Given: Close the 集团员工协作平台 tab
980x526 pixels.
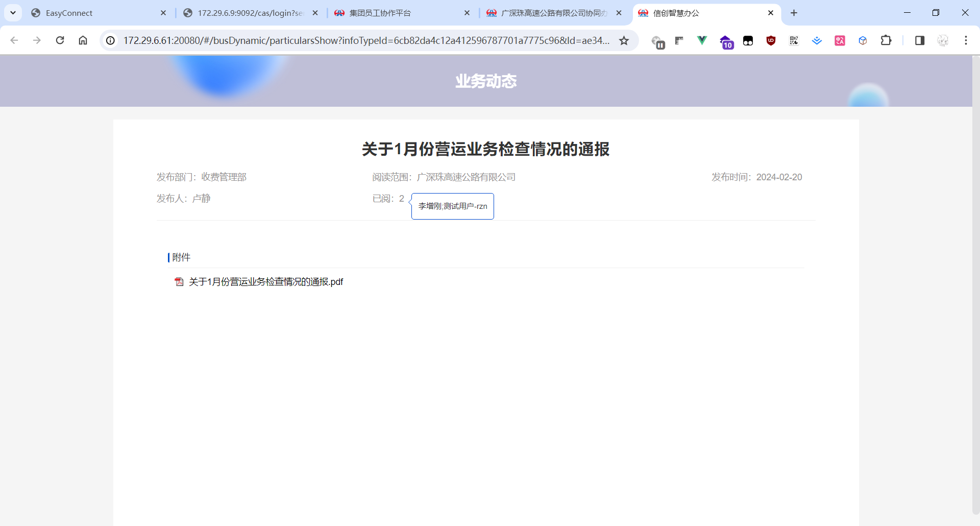Looking at the screenshot, I should 467,13.
